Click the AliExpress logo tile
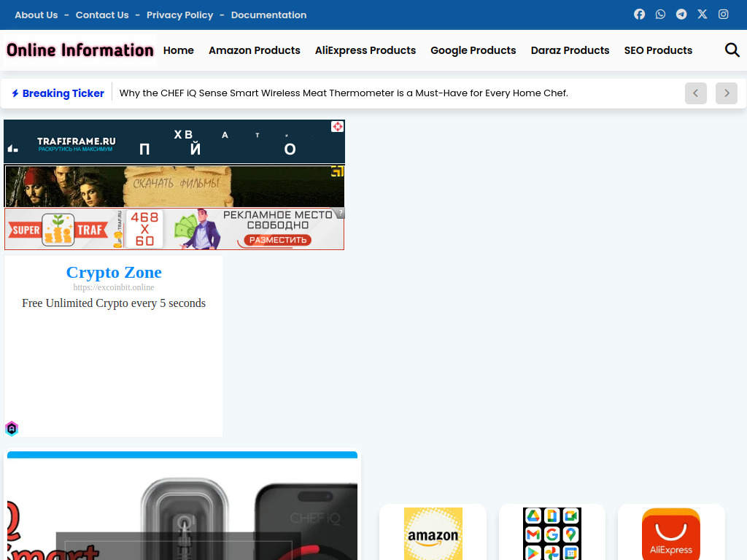This screenshot has width=747, height=560. [671, 534]
